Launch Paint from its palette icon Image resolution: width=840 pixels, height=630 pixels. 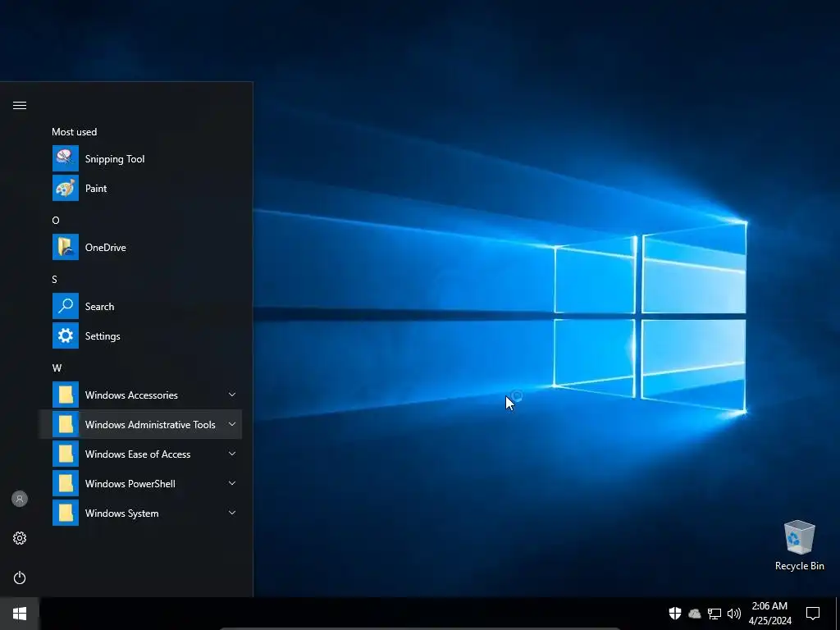pos(66,188)
